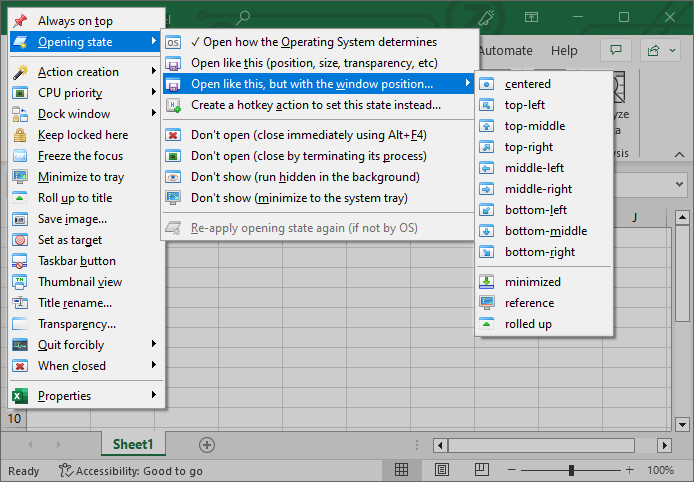694x482 pixels.
Task: Click the Always on top pin icon
Action: click(x=20, y=20)
